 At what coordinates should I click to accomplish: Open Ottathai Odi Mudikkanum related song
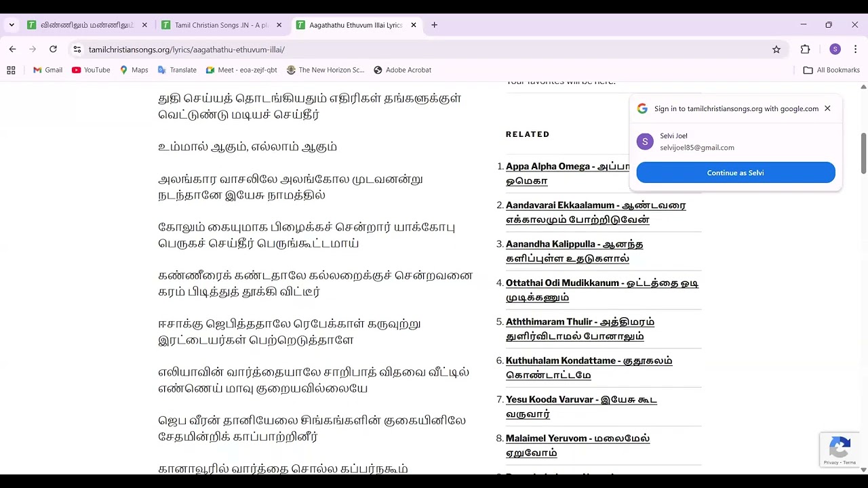point(602,290)
